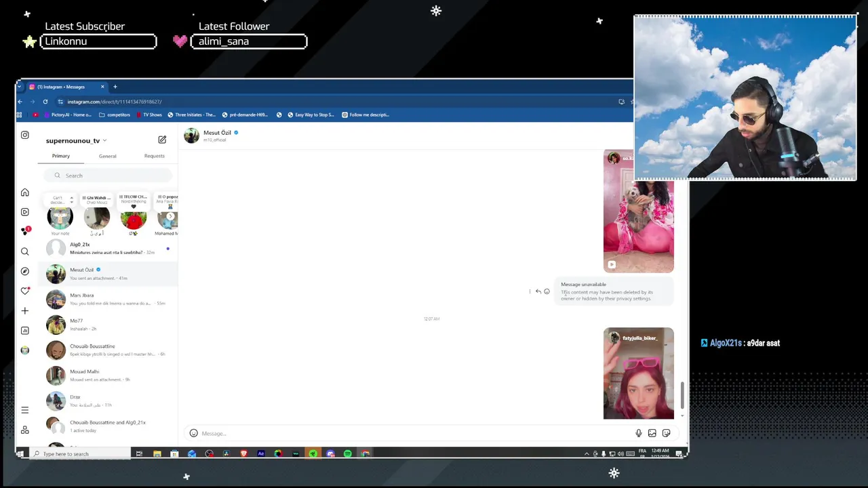Open Task View on the taskbar
The image size is (868, 488).
click(x=139, y=453)
